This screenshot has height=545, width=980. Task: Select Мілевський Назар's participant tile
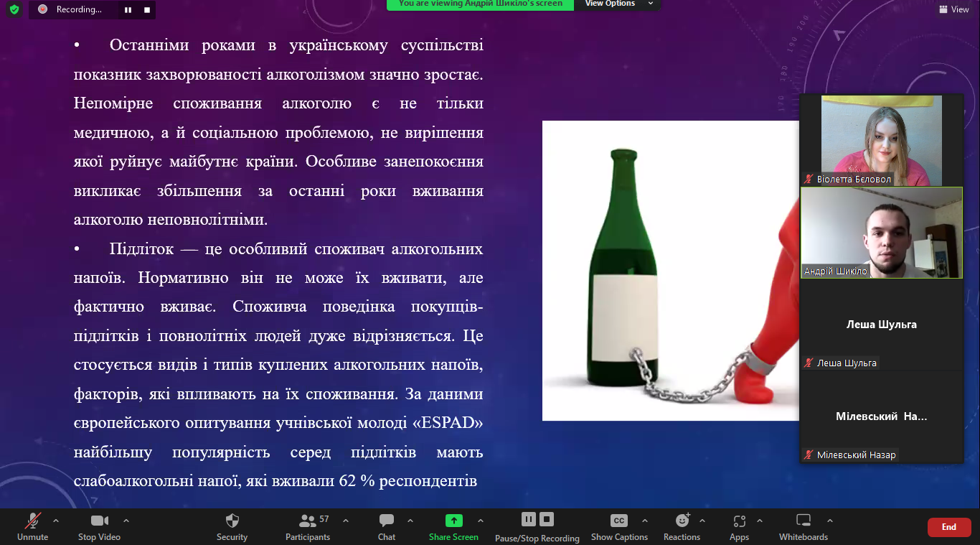click(882, 416)
